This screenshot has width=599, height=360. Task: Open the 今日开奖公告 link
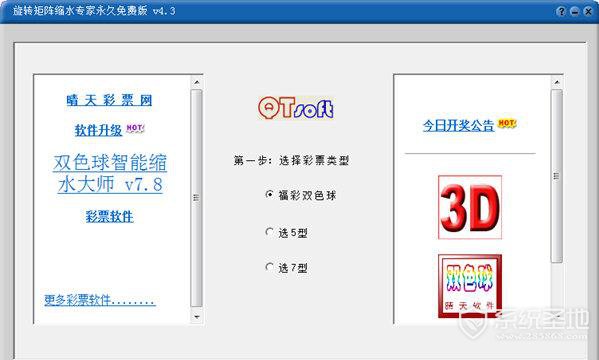[x=458, y=125]
